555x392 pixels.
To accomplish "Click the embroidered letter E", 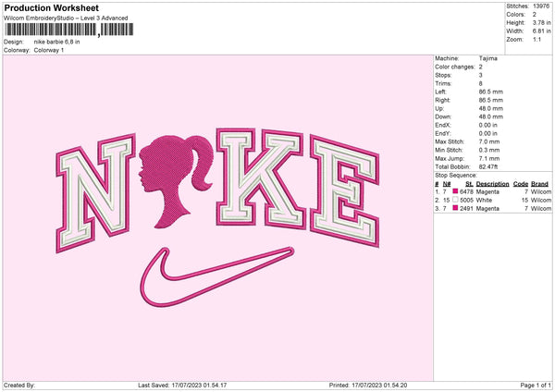I will (344, 191).
